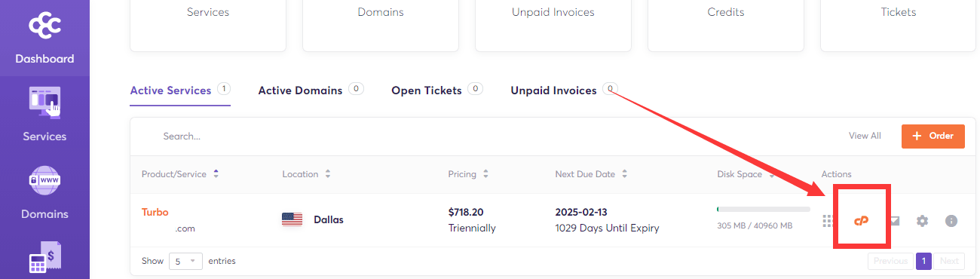The width and height of the screenshot is (980, 279).
Task: Expand the show entries dropdown
Action: click(185, 261)
